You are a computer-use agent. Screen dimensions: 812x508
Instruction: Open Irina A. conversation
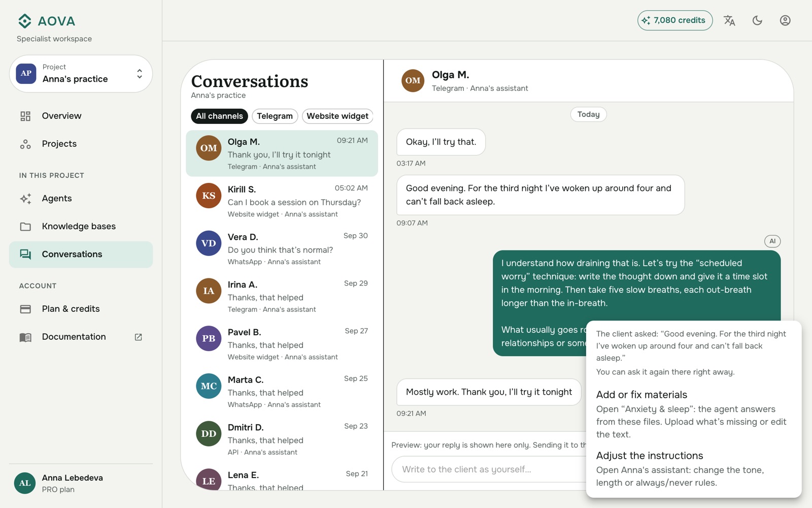pyautogui.click(x=282, y=296)
